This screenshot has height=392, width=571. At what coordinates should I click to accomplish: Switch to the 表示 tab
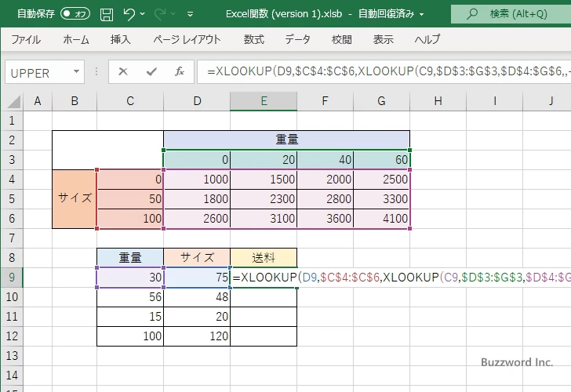[383, 39]
